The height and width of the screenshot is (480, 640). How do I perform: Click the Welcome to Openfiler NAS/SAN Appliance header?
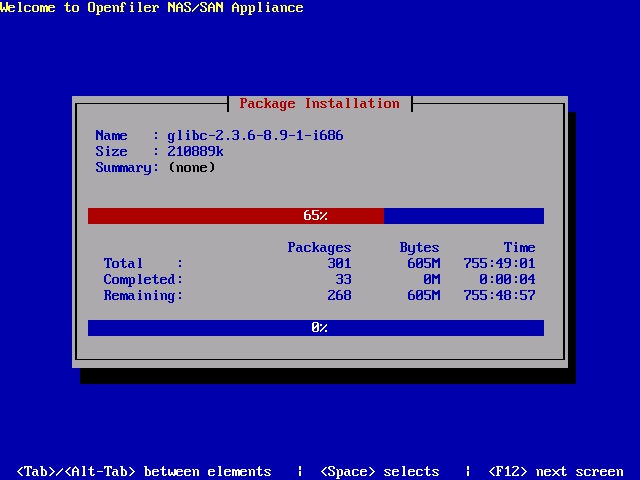(151, 7)
